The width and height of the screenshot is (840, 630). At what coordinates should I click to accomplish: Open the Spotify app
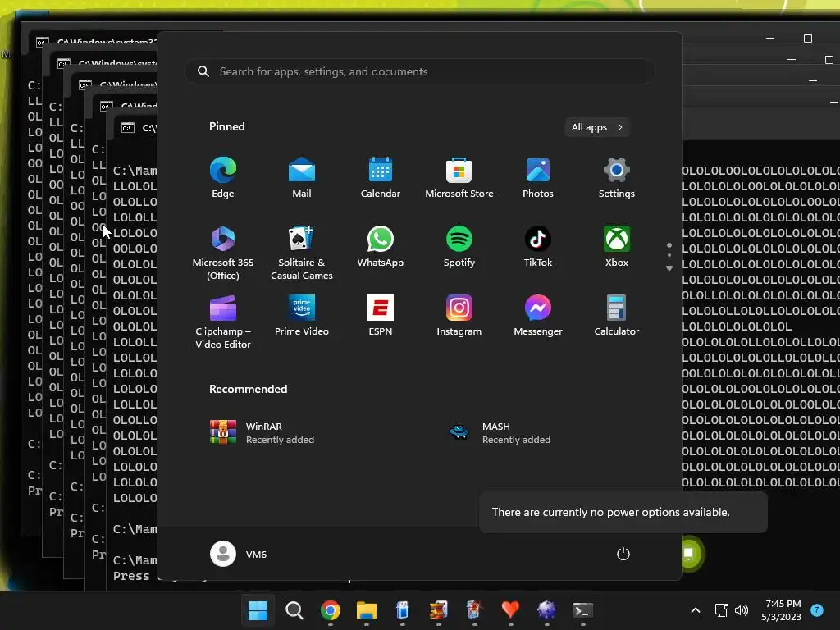(459, 247)
